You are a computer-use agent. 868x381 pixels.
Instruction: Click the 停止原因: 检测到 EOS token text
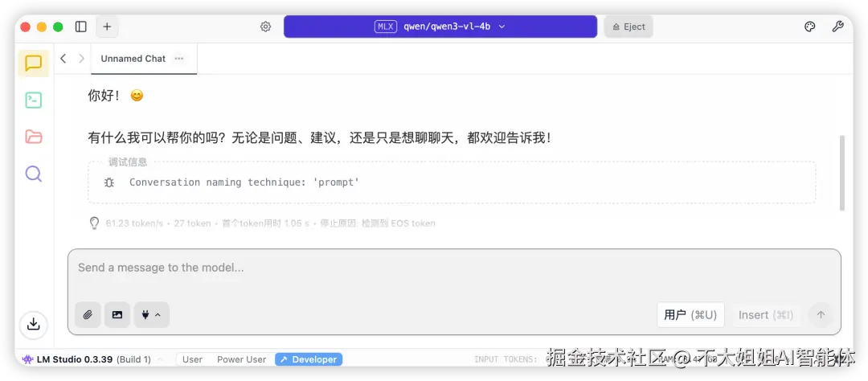tap(377, 223)
